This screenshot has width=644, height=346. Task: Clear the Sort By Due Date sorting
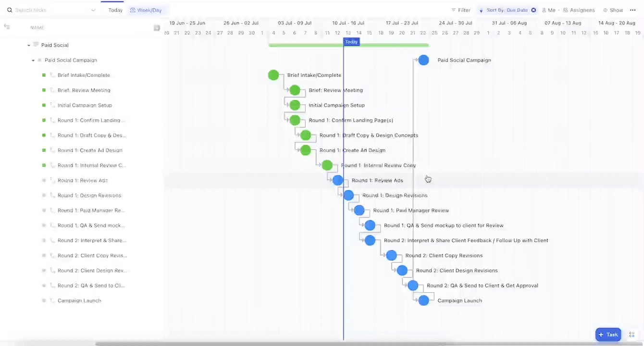[x=533, y=10]
